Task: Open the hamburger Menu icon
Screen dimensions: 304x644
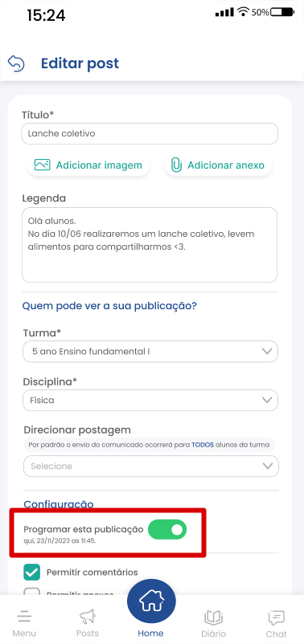Action: 24,617
